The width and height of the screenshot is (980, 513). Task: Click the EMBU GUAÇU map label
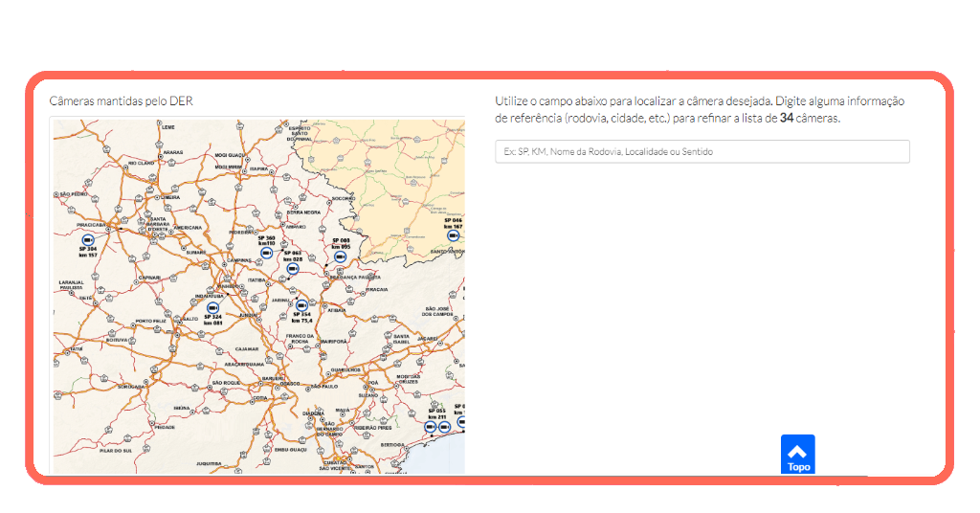pyautogui.click(x=291, y=449)
